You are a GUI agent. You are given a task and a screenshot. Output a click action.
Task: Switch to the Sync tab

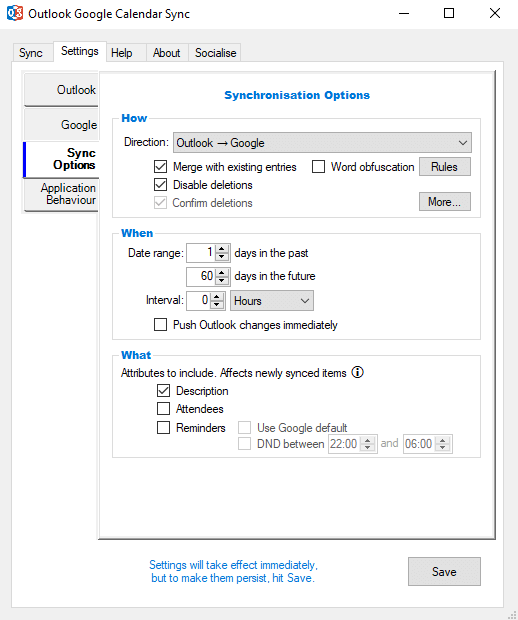pyautogui.click(x=30, y=53)
